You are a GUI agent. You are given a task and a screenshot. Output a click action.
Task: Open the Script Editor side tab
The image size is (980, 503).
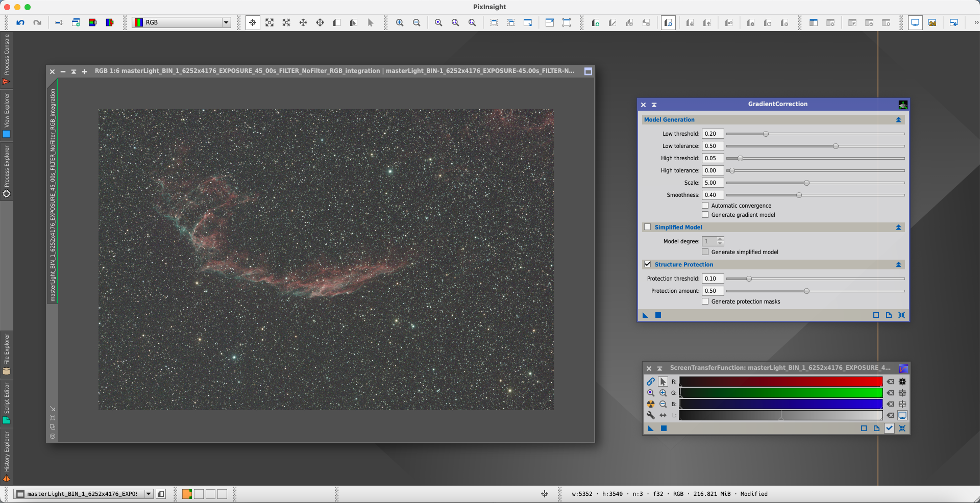tap(7, 403)
